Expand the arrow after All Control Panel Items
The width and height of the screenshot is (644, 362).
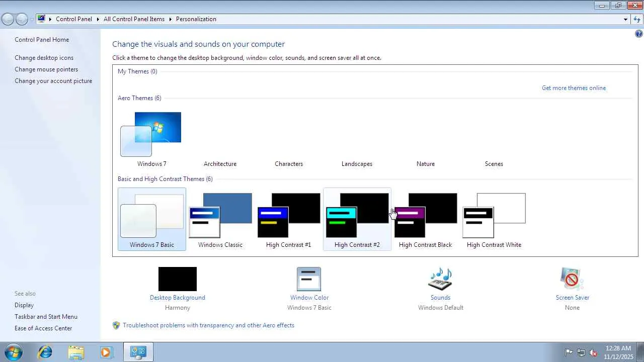point(170,19)
